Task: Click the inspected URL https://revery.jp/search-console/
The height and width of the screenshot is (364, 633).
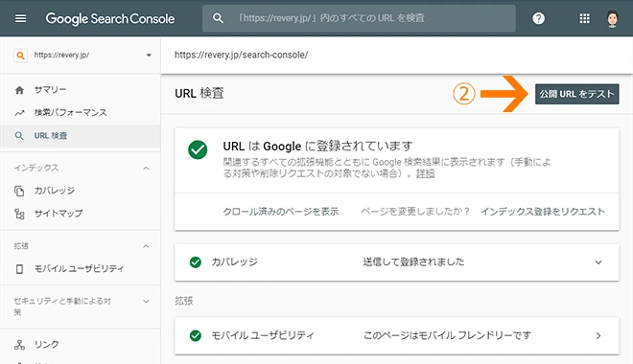Action: point(241,55)
